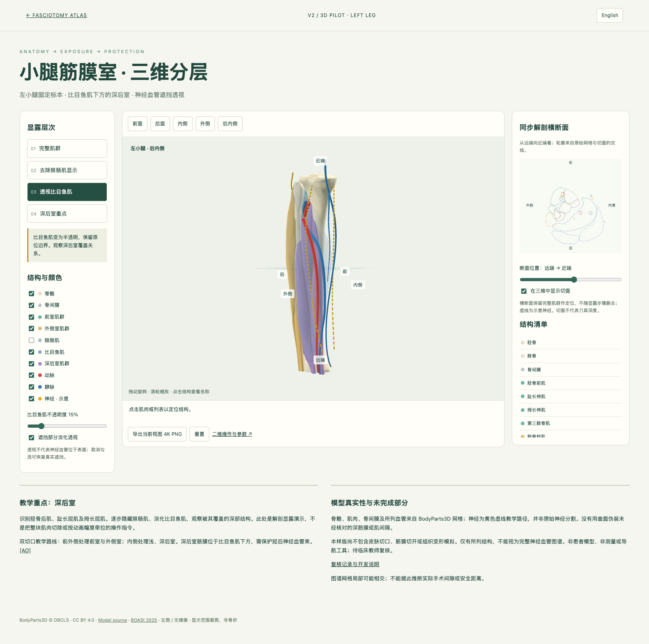Screen dimensions: 649x644
Task: Select layer step 02 去除腓肠肌显示
Action: [67, 170]
